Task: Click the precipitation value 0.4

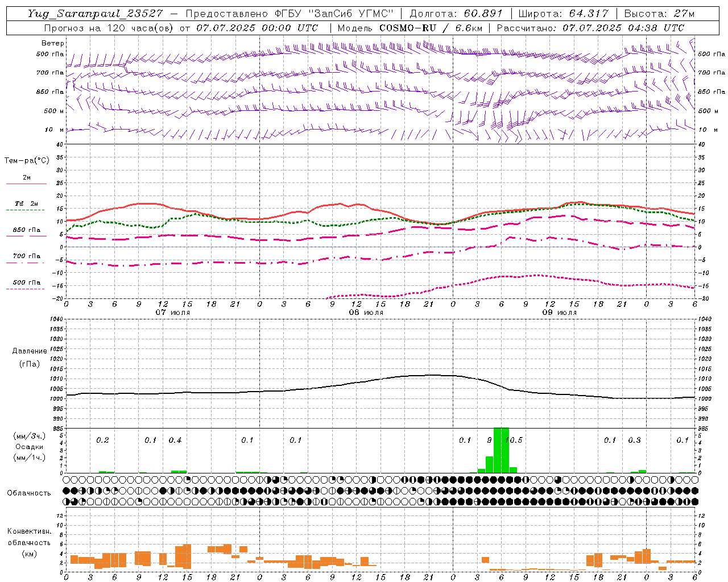Action: 175,440
